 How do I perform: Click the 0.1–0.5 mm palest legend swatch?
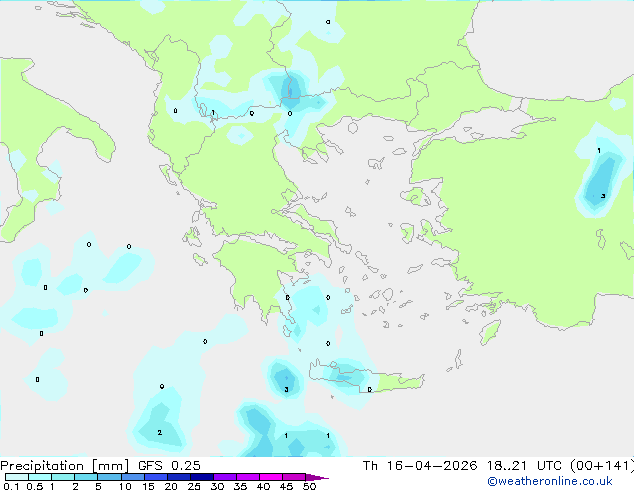pyautogui.click(x=17, y=477)
